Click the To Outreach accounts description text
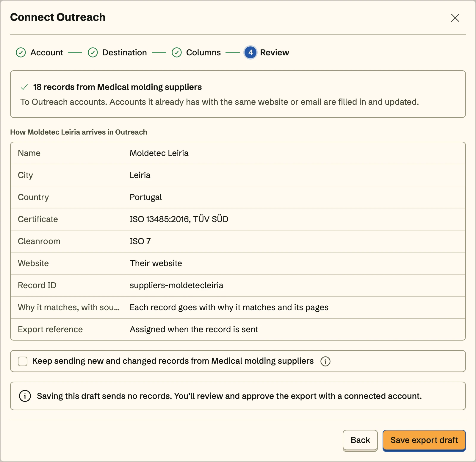This screenshot has height=462, width=476. [x=220, y=102]
